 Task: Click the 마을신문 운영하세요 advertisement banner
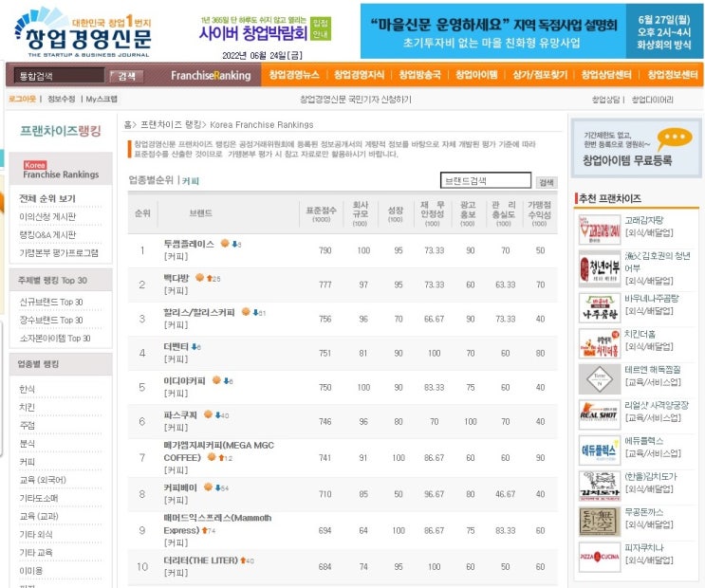point(531,31)
